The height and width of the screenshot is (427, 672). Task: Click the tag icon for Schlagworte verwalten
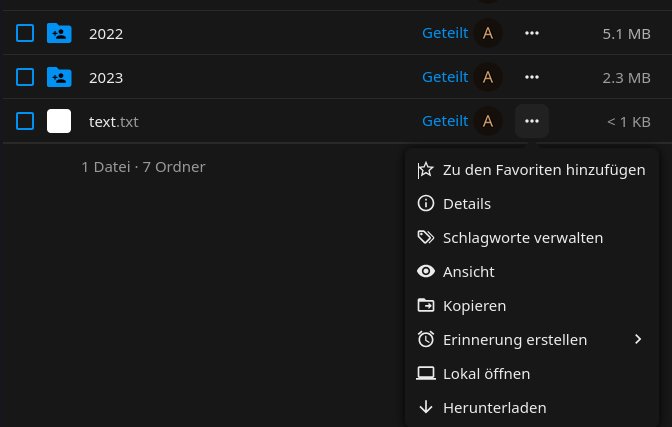tap(426, 238)
